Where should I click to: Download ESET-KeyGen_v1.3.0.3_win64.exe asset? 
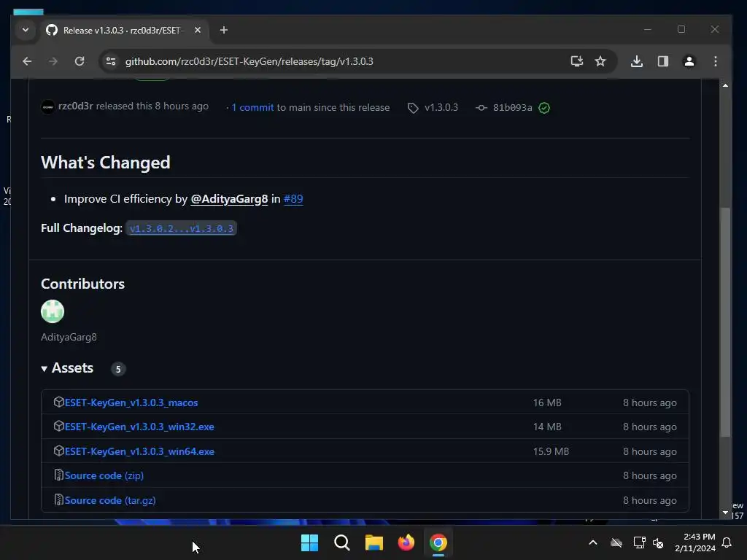coord(139,452)
